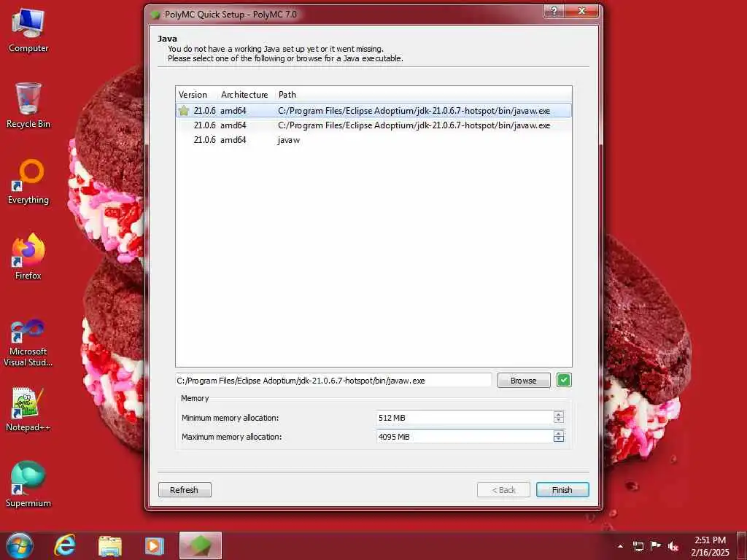Image resolution: width=747 pixels, height=560 pixels.
Task: Select the Everything search shortcut
Action: [28, 182]
